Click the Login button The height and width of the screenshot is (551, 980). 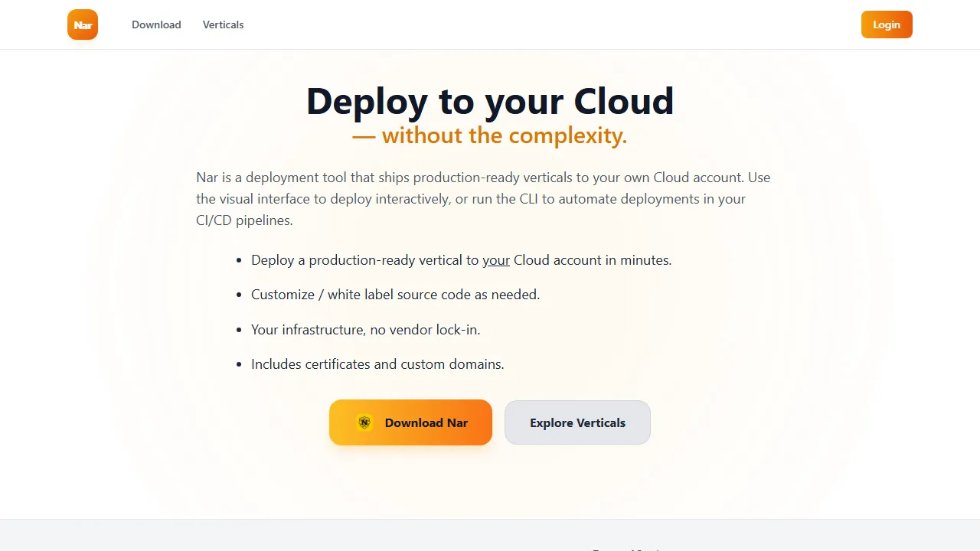pos(886,24)
